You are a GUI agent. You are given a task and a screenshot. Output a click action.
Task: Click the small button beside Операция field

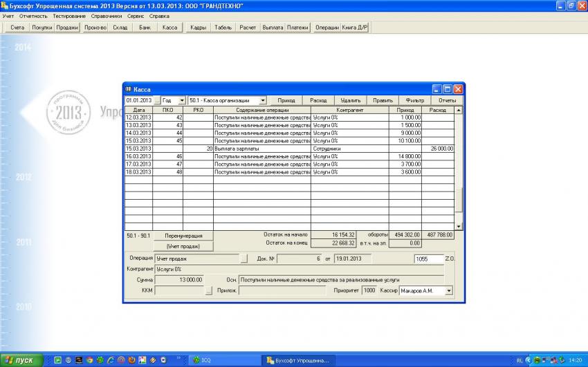click(x=243, y=258)
